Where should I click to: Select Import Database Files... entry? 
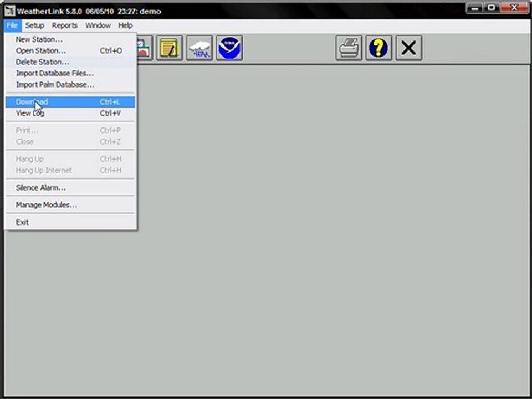click(x=70, y=73)
